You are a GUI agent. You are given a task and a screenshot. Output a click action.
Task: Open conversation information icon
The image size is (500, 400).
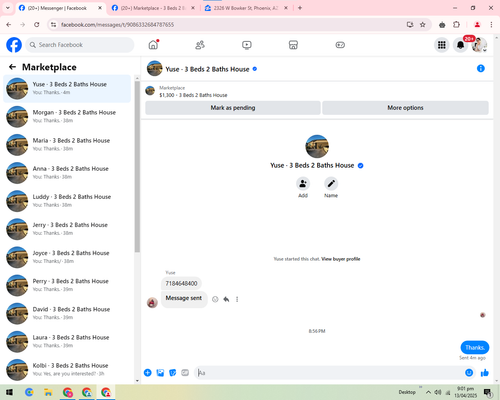pos(481,68)
